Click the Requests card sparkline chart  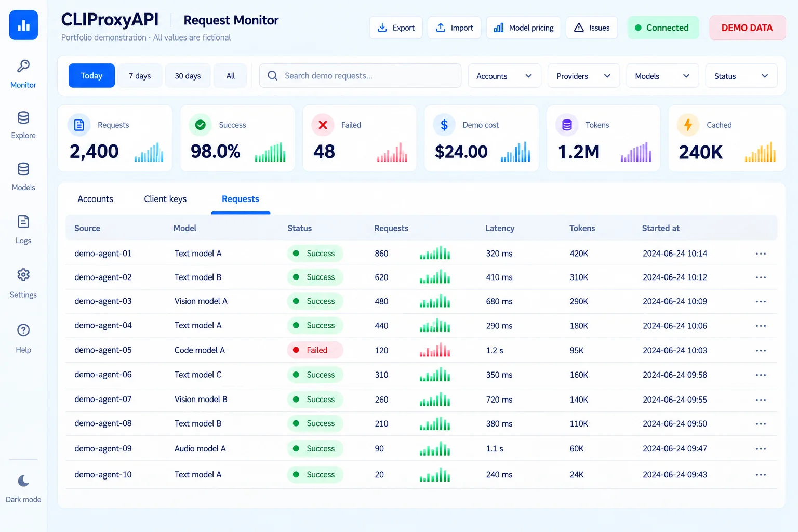pos(149,152)
